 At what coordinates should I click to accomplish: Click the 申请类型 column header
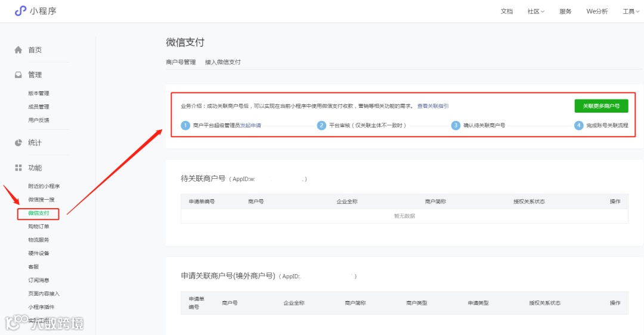(x=478, y=303)
